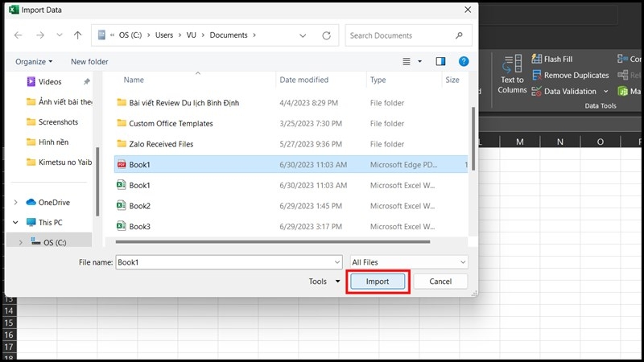This screenshot has height=362, width=644.
Task: Click the Up one level arrow
Action: (77, 35)
